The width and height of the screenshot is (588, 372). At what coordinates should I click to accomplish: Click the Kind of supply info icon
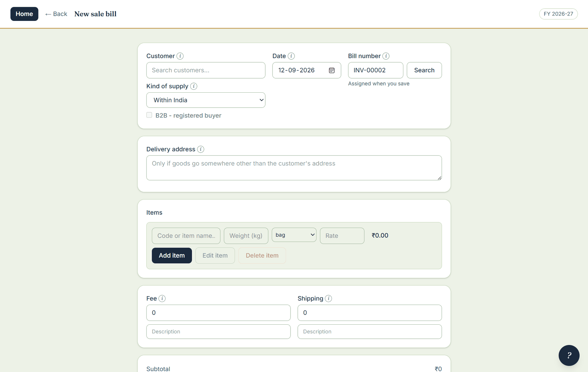[x=194, y=86]
